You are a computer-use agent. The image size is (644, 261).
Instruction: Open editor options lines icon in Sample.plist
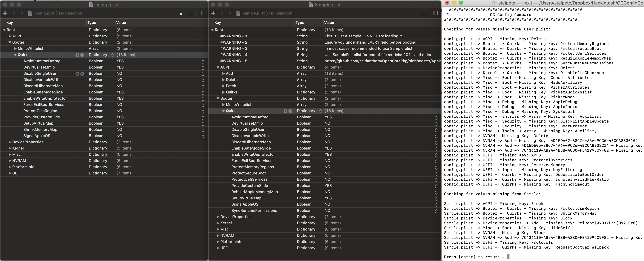[x=423, y=13]
